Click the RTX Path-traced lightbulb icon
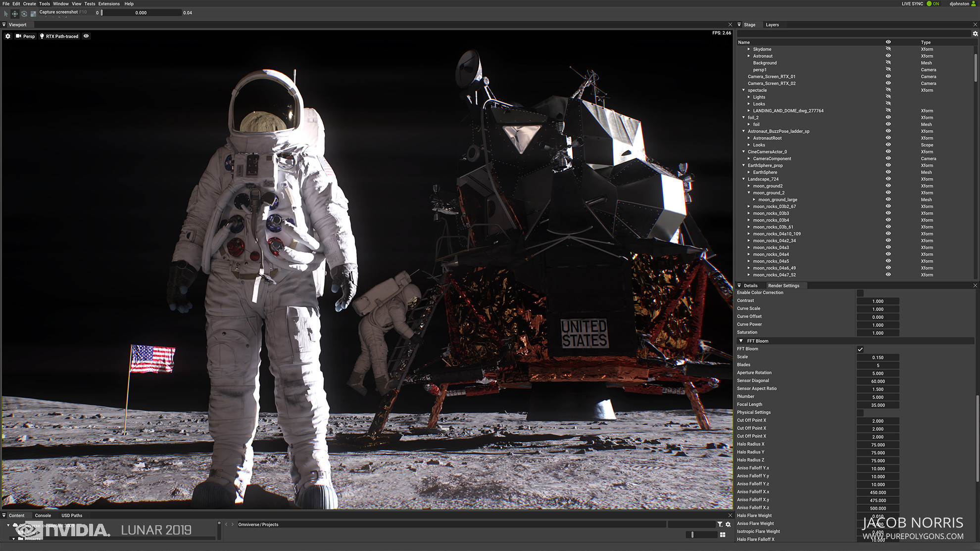This screenshot has width=980, height=551. [42, 36]
